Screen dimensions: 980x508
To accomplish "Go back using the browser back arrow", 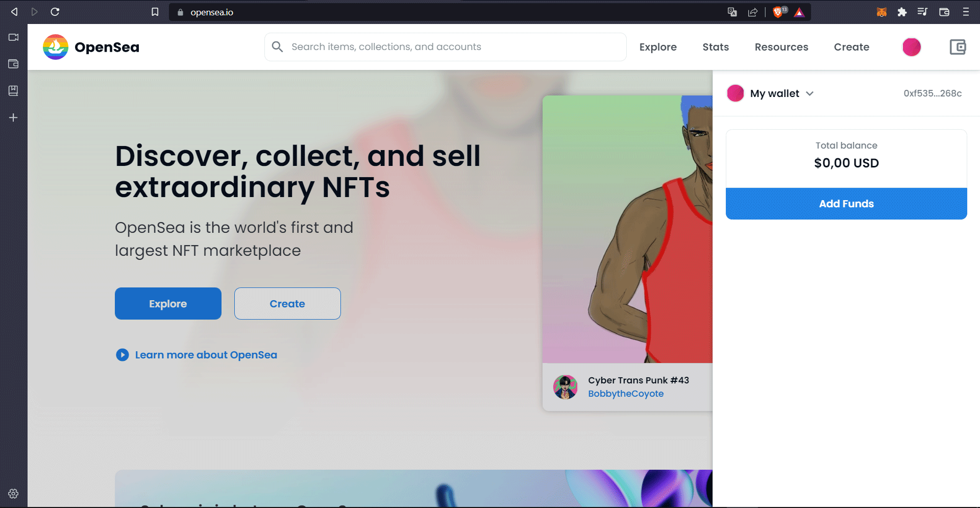I will pos(14,12).
